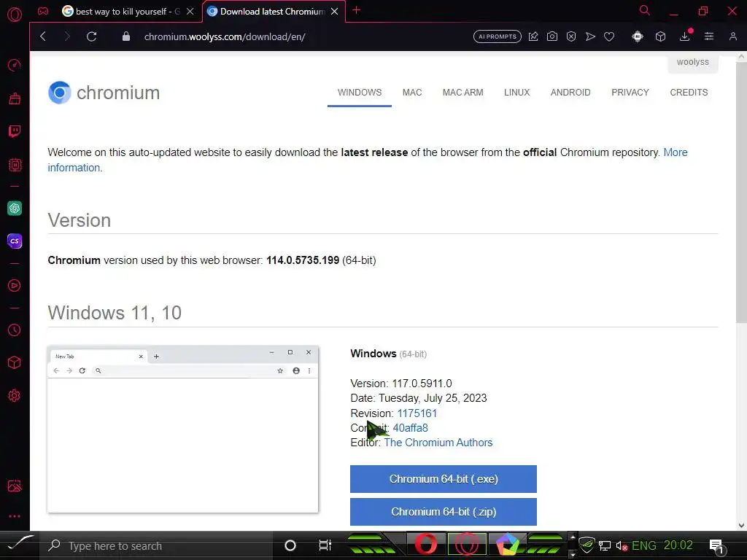Go to the LINUX tab
The image size is (747, 560).
(x=517, y=93)
